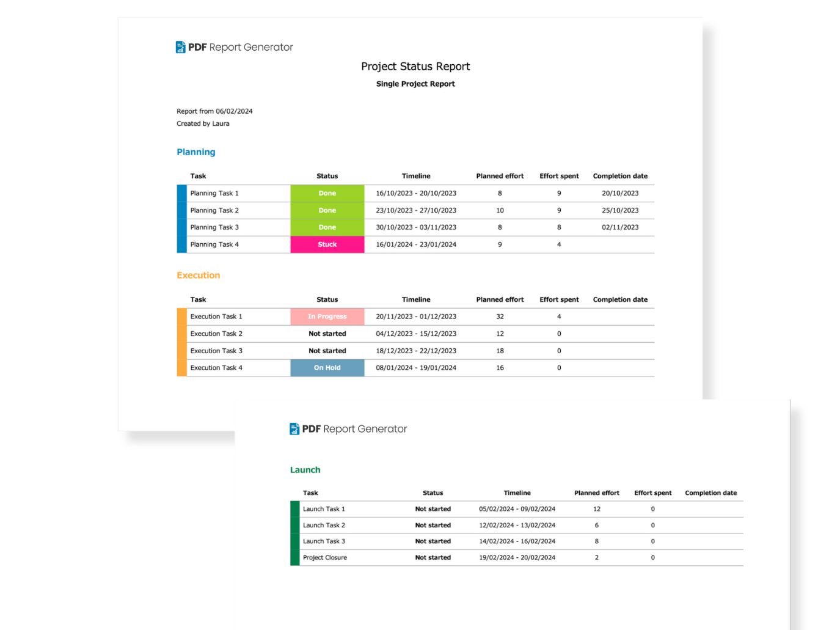
Task: Click the Planning Task 3 row name
Action: 214,227
